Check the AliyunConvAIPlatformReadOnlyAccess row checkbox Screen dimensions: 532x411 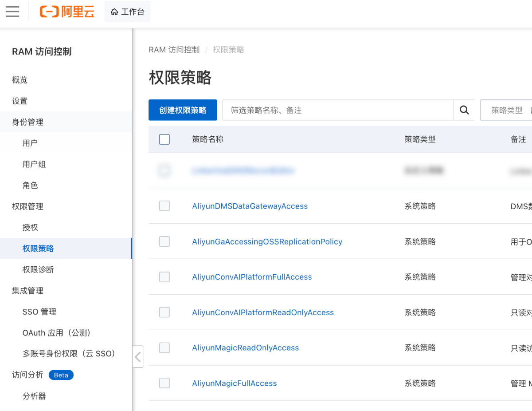point(164,312)
